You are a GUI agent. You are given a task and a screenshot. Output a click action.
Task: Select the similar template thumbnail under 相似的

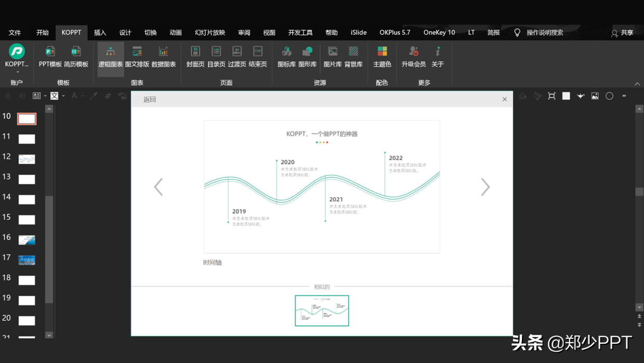point(322,310)
